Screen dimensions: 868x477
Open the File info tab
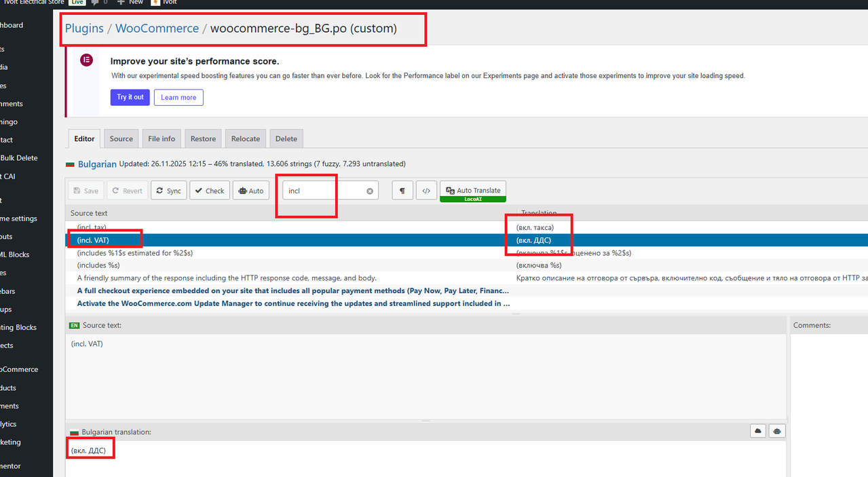(162, 138)
